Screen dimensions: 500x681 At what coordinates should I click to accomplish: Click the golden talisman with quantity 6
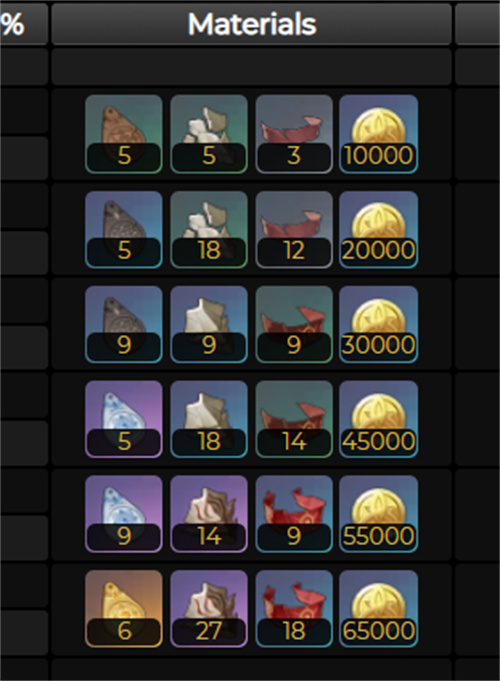pos(124,609)
